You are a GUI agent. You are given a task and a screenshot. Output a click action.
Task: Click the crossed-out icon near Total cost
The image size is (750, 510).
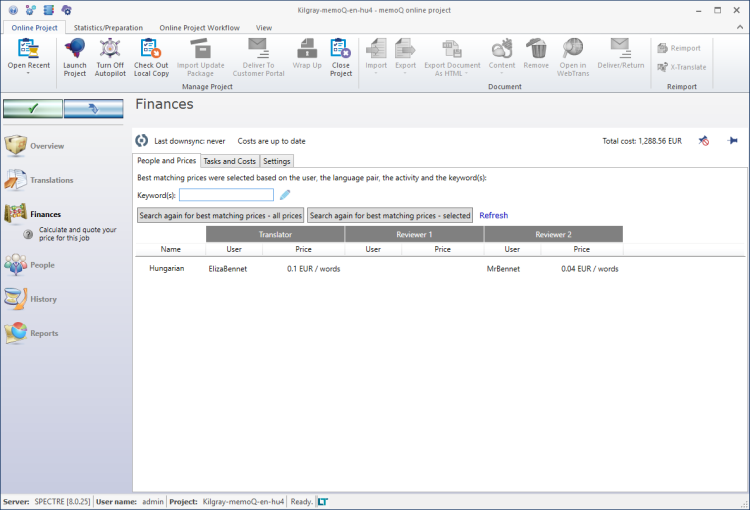pyautogui.click(x=704, y=141)
